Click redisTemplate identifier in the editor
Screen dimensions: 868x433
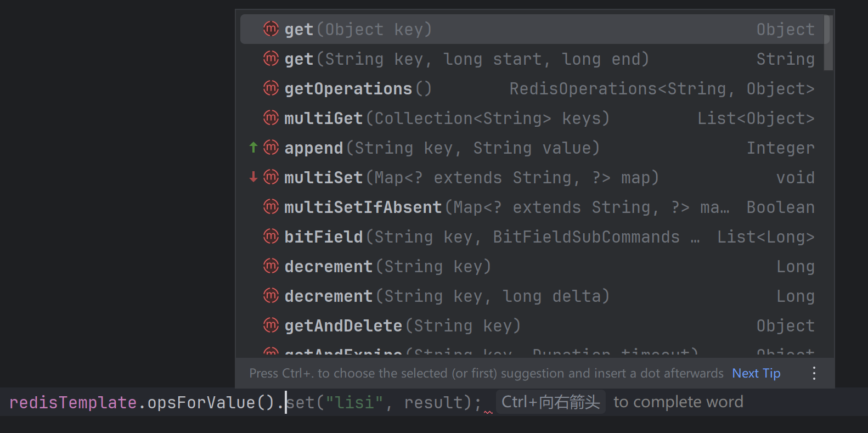[x=72, y=402]
